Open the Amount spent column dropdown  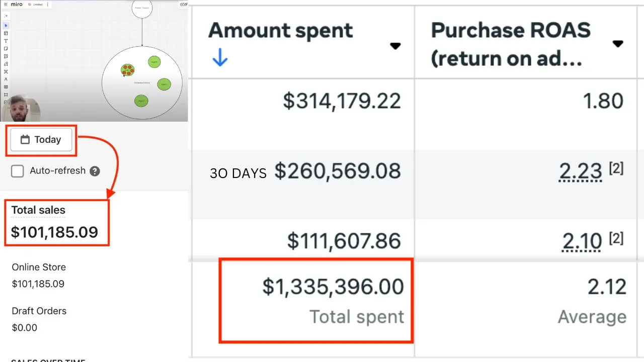[x=395, y=46]
